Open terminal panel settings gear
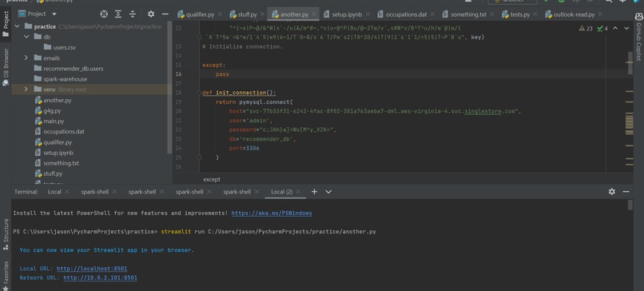 point(612,192)
